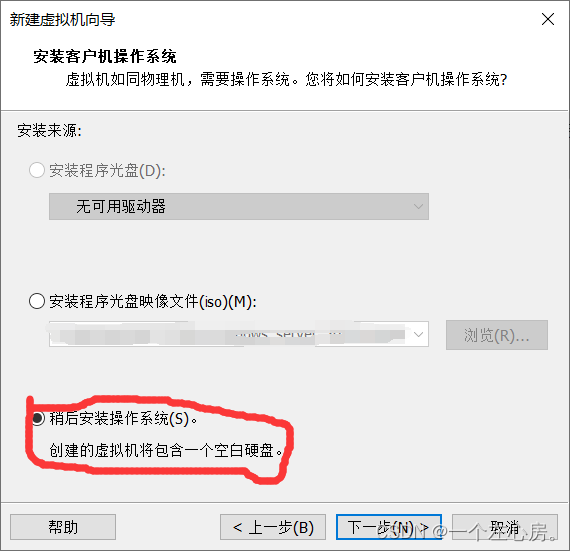Open the ISO image path dropdown arrow
This screenshot has width=570, height=551.
pos(418,334)
